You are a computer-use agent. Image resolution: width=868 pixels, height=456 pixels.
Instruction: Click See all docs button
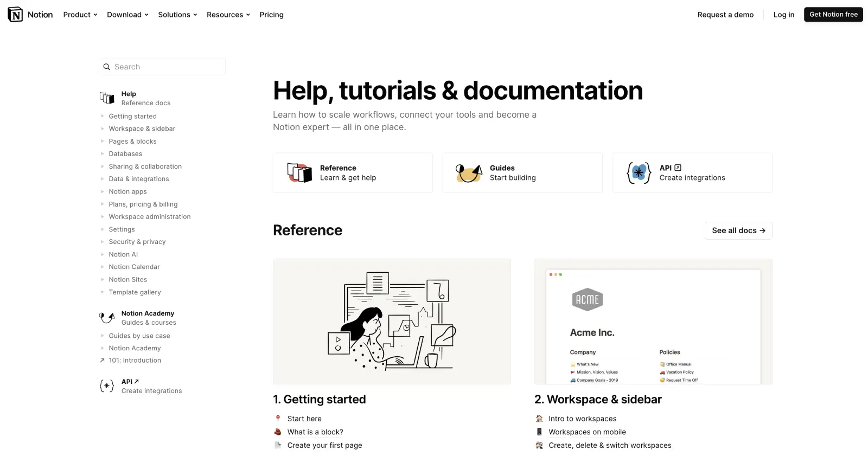point(738,230)
